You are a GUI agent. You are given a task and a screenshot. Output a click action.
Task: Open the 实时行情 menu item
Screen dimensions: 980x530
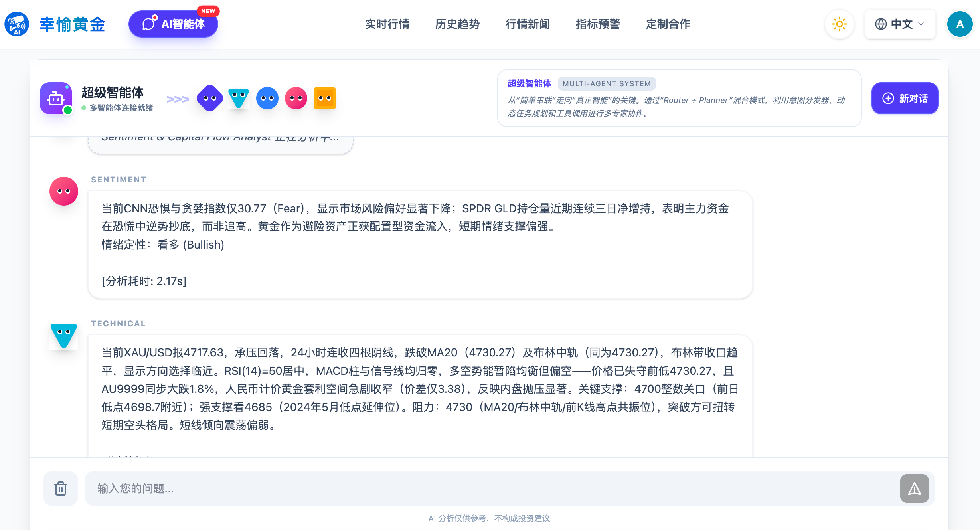(387, 24)
